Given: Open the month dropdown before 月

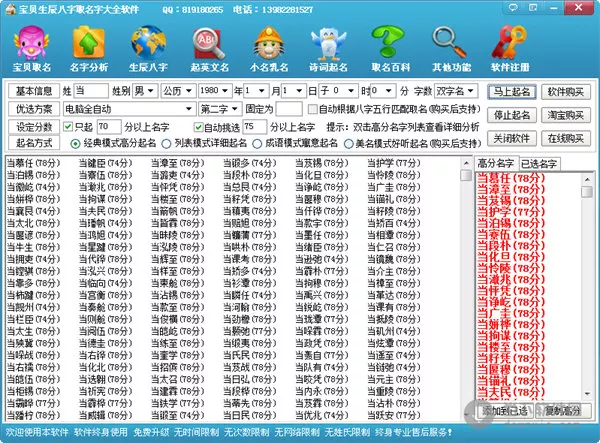Looking at the screenshot, I should tap(255, 91).
